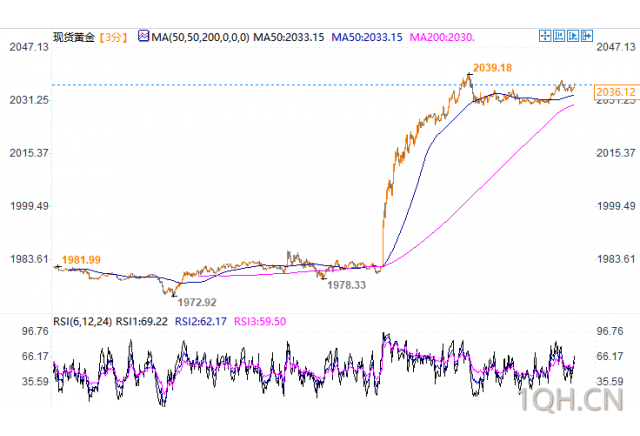Click right RSI axis value 66.17
This screenshot has height=436, width=640.
pyautogui.click(x=610, y=356)
